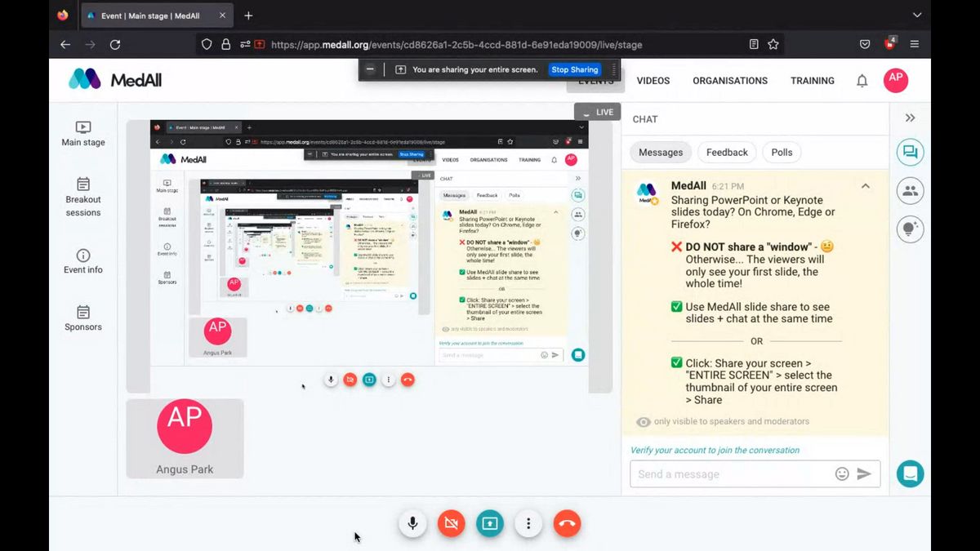Open the AP profile avatar menu
980x551 pixels.
(x=896, y=80)
